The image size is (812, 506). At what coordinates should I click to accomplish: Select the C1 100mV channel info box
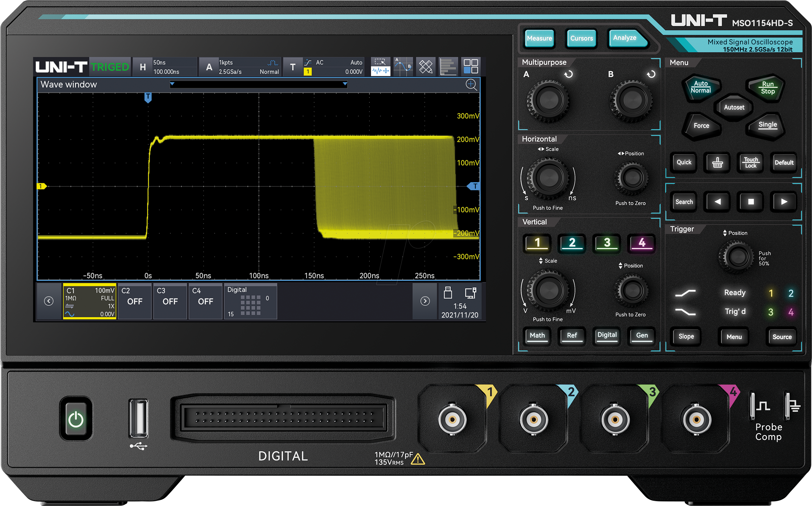tap(89, 301)
